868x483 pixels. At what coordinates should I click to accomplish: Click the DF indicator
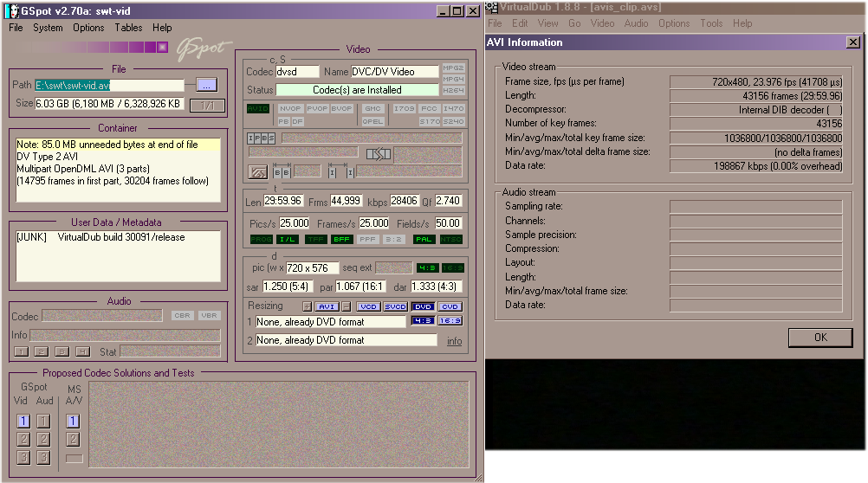[297, 121]
